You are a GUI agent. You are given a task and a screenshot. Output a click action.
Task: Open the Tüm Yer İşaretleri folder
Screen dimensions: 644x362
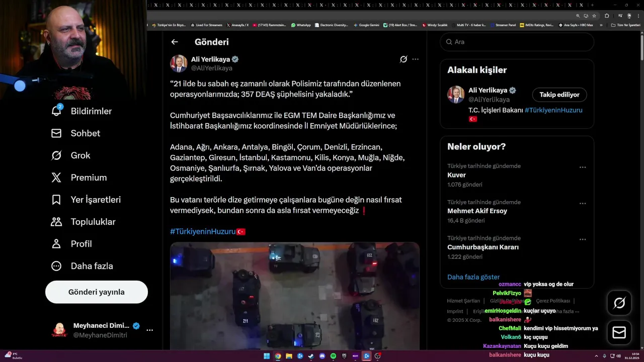pos(625,25)
